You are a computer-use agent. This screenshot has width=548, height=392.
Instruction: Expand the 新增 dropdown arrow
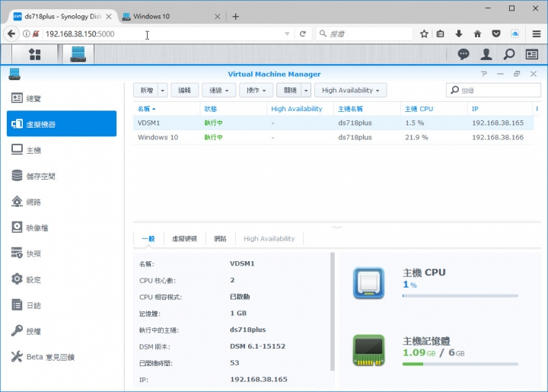click(163, 90)
